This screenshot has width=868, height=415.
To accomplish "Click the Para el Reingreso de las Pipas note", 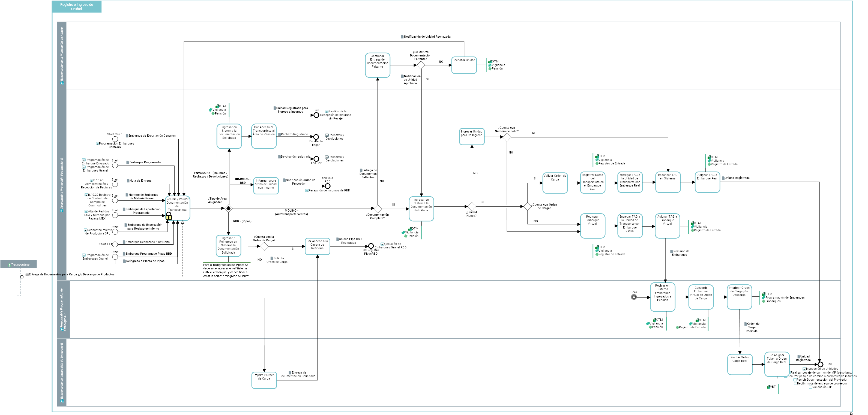I will 226,270.
